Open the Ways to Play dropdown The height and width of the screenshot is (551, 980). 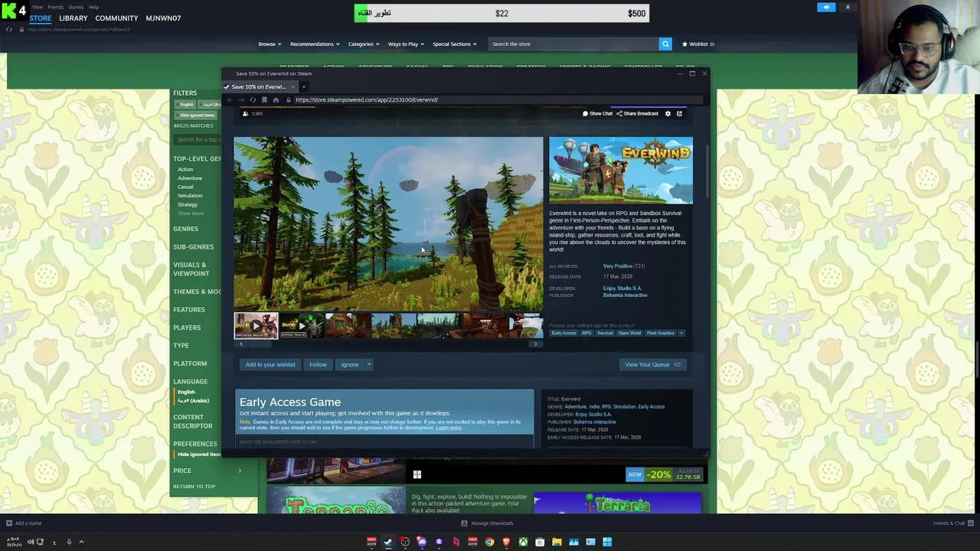406,44
